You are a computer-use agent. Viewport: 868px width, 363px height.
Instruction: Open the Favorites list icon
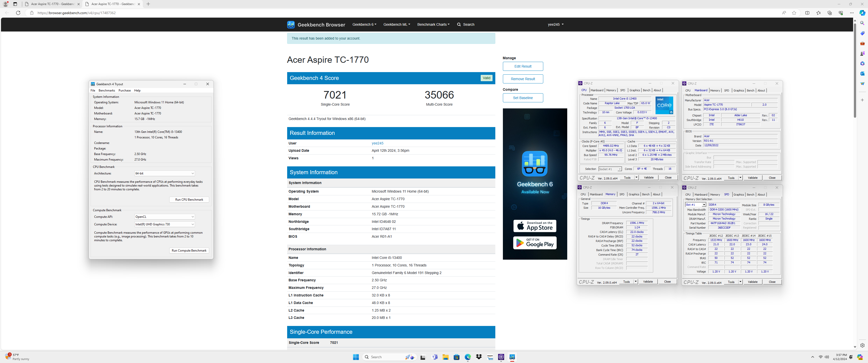(819, 13)
